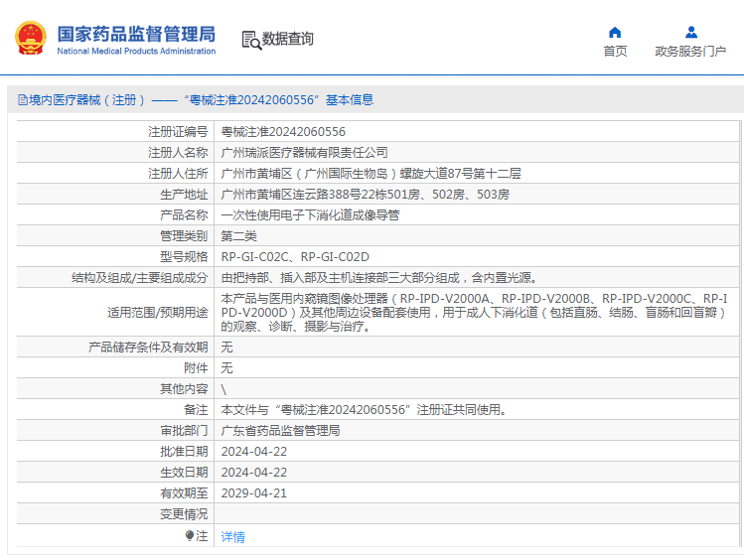Open the 数据查询 search icon
The height and width of the screenshot is (560, 744).
click(x=251, y=41)
